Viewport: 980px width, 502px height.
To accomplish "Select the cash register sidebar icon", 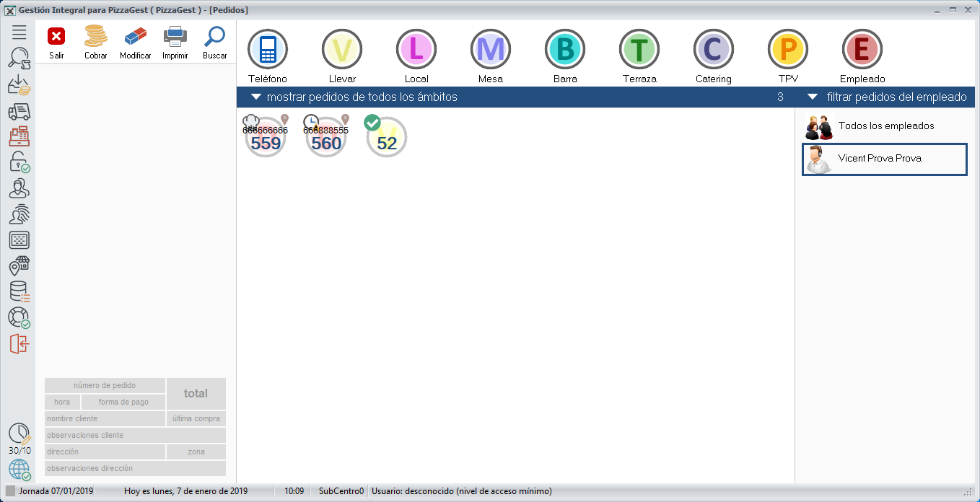I will tap(19, 136).
